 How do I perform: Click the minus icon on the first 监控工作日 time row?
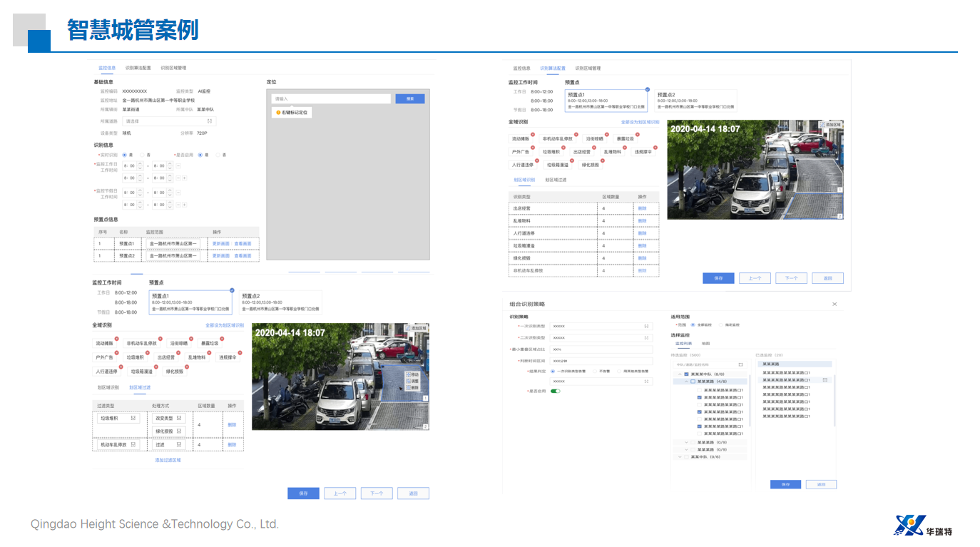(x=178, y=165)
